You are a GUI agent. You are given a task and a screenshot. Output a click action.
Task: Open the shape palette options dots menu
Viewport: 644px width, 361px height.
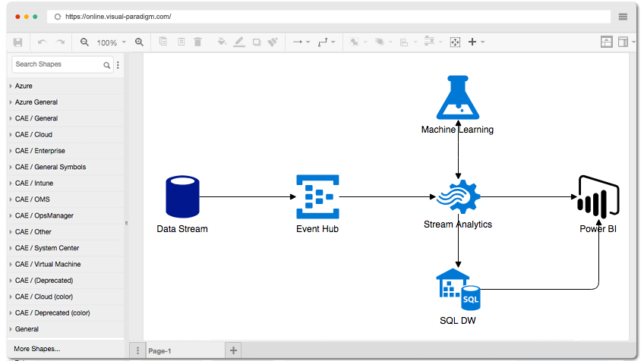click(x=118, y=64)
